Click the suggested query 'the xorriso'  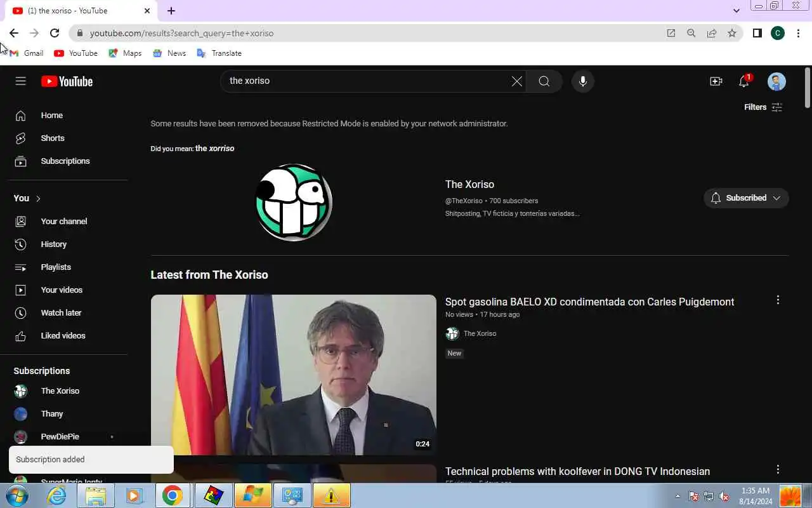(214, 149)
